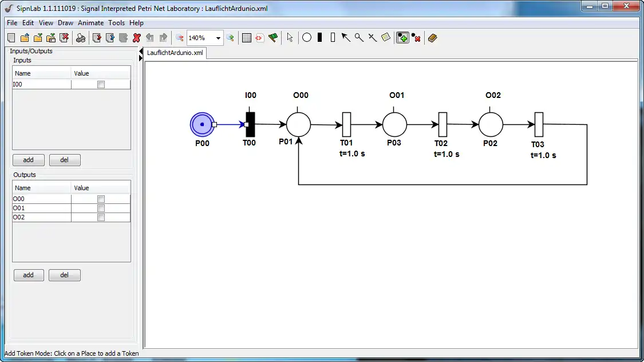Click the Open file icon
This screenshot has height=362, width=644.
coord(25,38)
